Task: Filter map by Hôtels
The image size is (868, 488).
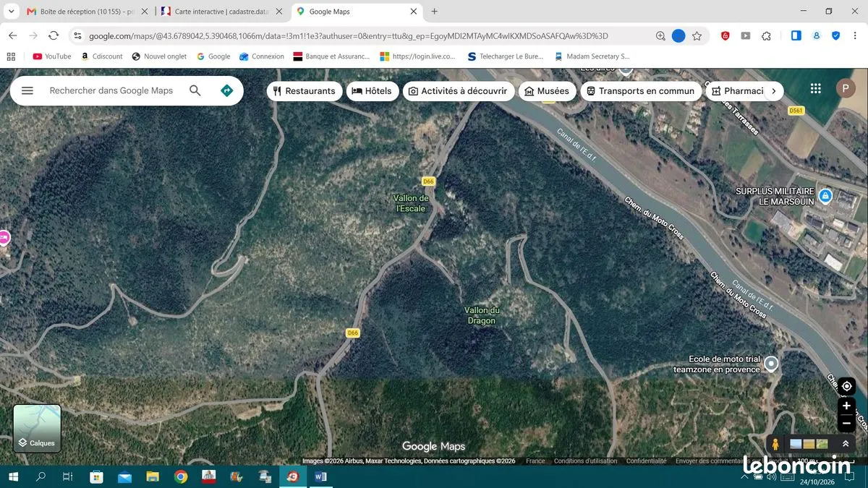Action: pos(373,91)
